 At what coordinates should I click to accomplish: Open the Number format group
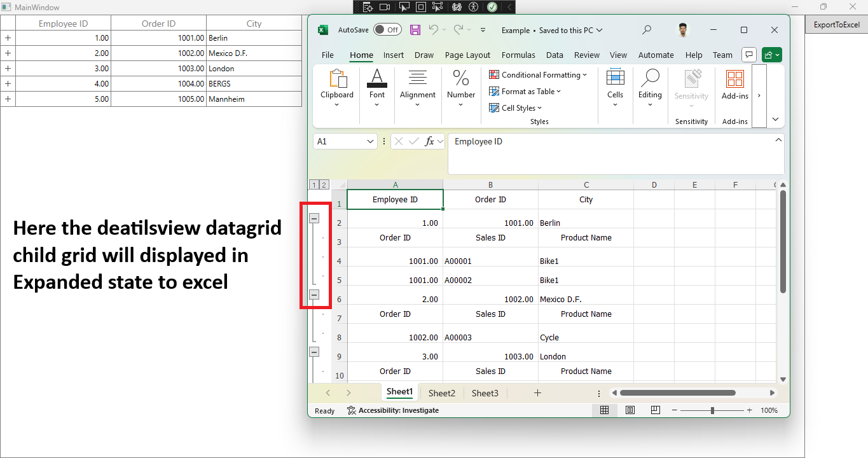pyautogui.click(x=461, y=88)
